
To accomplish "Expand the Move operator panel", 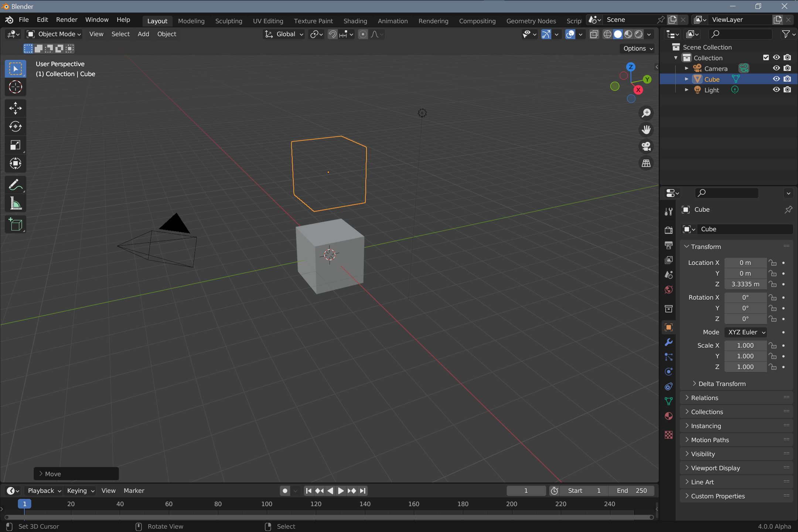I will tap(76, 474).
